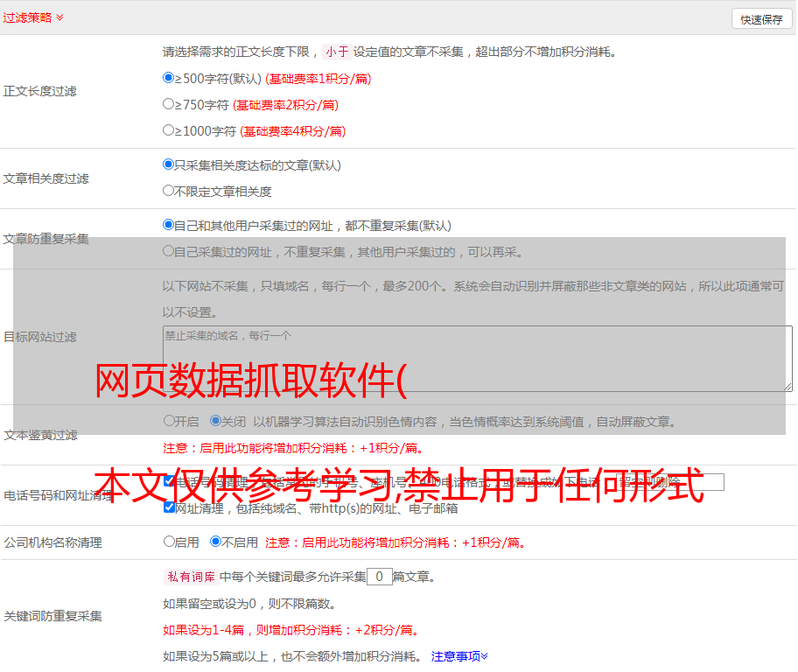798x672 pixels.
Task: Select the ≥1000字符 length option
Action: tap(169, 130)
